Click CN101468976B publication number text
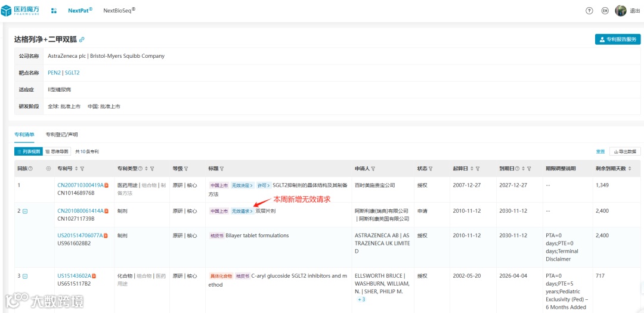The width and height of the screenshot is (644, 313). pyautogui.click(x=76, y=193)
